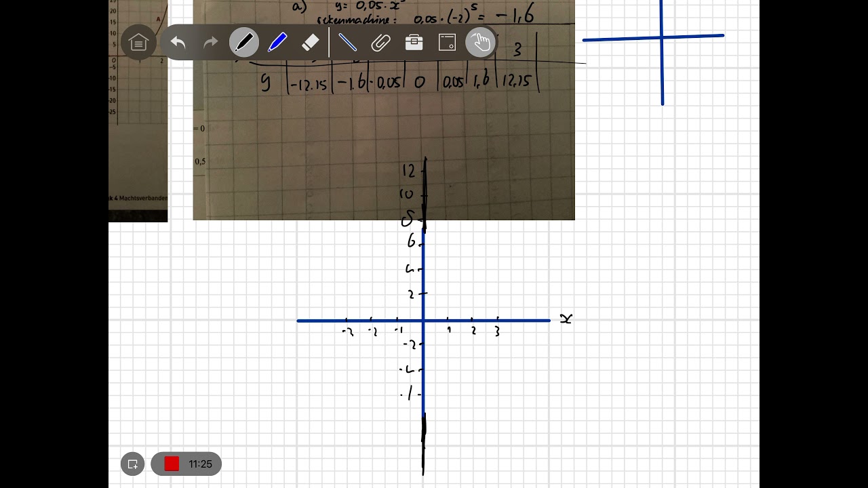Screen dimensions: 868x488
Task: Choose the eraser tool
Action: click(x=309, y=43)
